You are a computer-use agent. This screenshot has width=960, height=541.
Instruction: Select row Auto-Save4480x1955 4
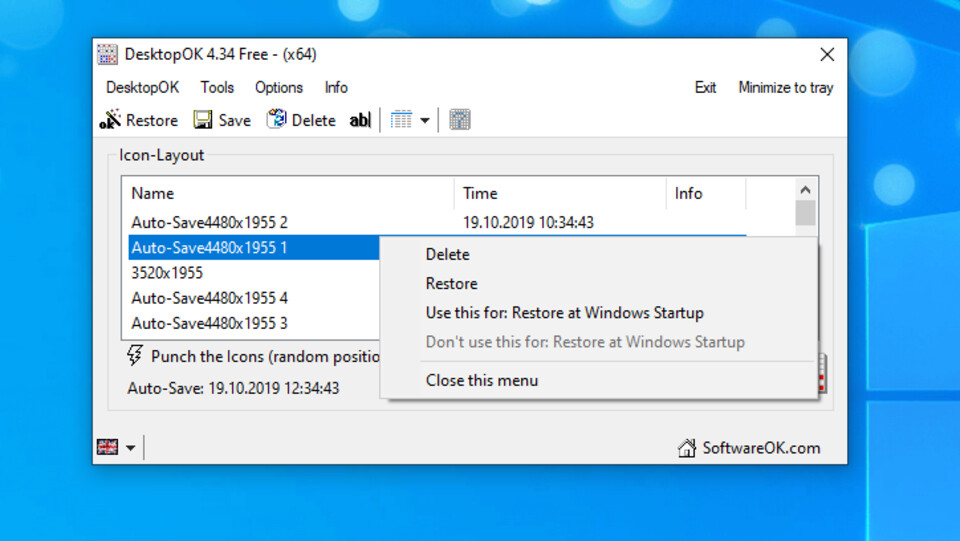254,298
